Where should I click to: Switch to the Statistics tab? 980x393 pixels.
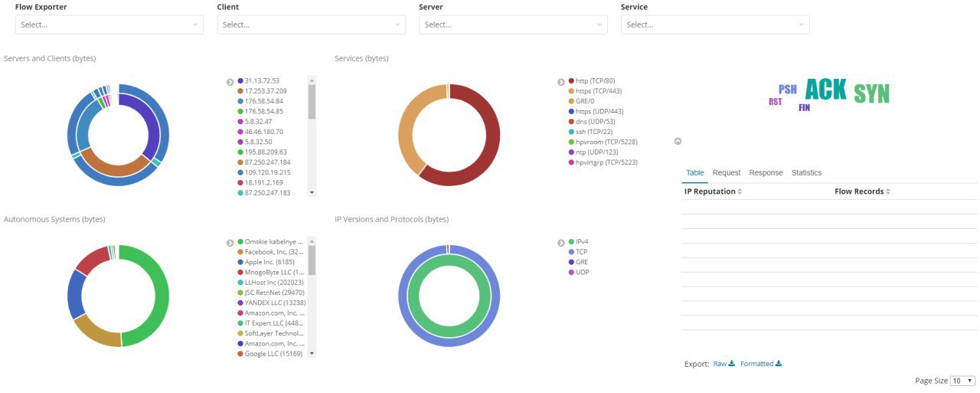[x=806, y=173]
